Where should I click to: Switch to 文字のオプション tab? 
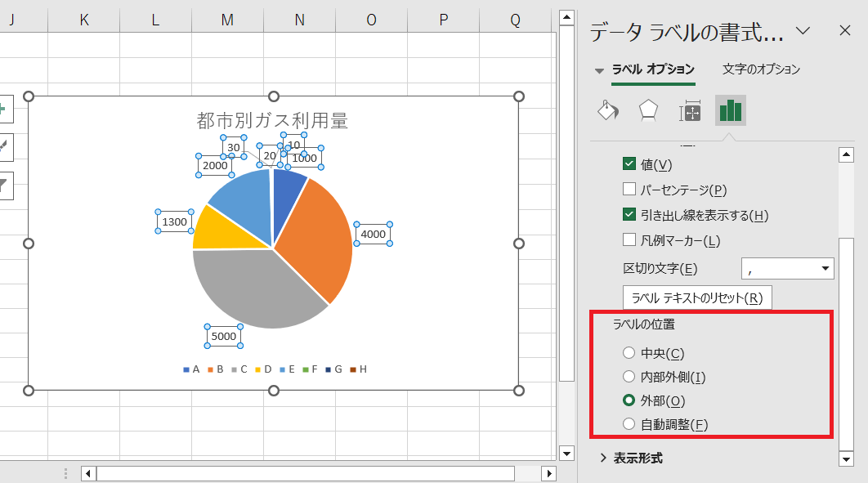(761, 69)
